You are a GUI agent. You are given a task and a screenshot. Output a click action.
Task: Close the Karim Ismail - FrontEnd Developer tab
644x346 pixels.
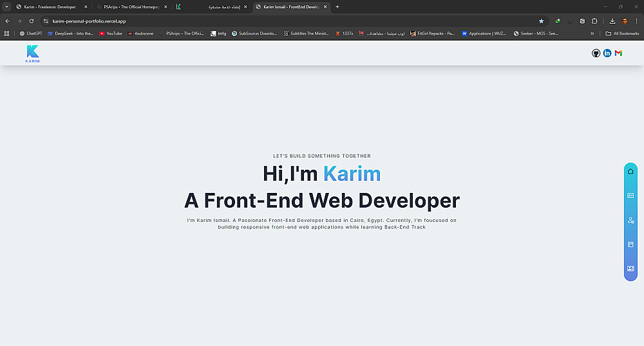(325, 7)
